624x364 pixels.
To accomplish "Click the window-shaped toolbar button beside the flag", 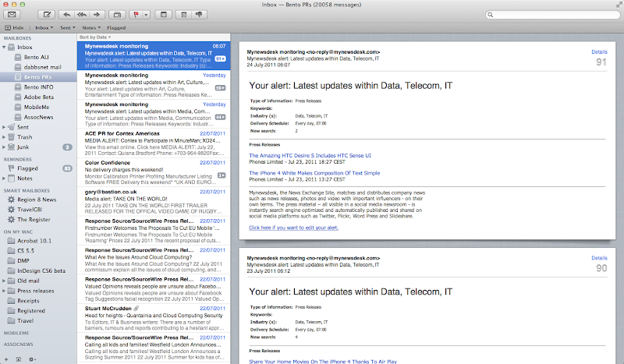I will coord(163,15).
